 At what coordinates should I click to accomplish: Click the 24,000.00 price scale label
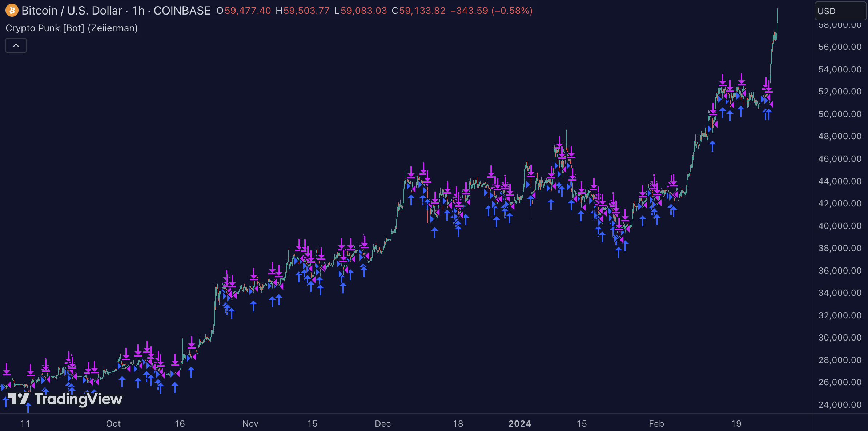click(840, 404)
